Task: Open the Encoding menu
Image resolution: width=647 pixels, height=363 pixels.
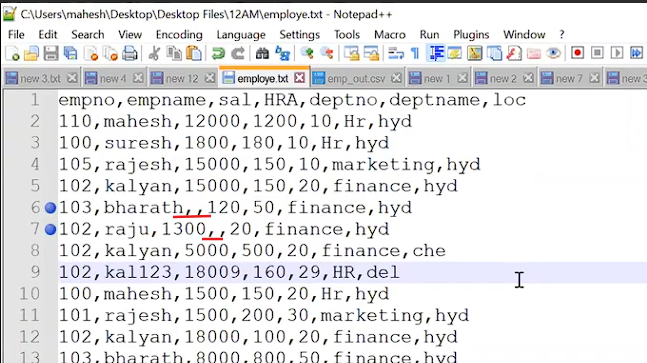Action: [x=179, y=35]
